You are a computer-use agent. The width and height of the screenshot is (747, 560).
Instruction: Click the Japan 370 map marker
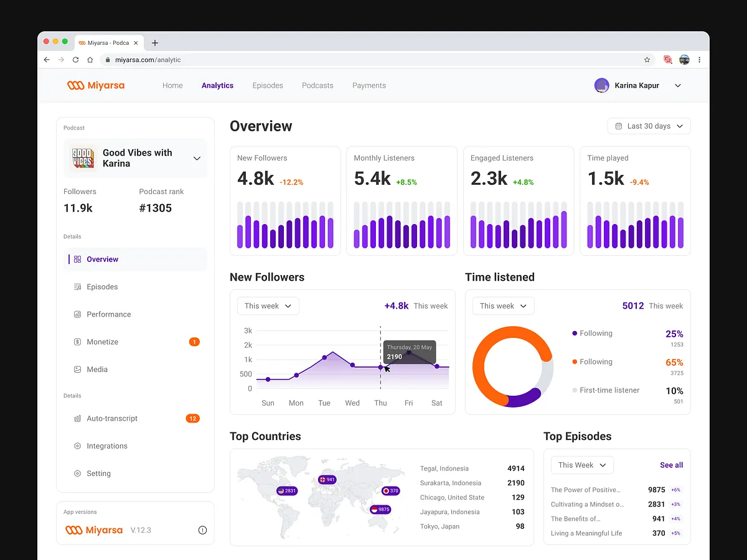[391, 491]
